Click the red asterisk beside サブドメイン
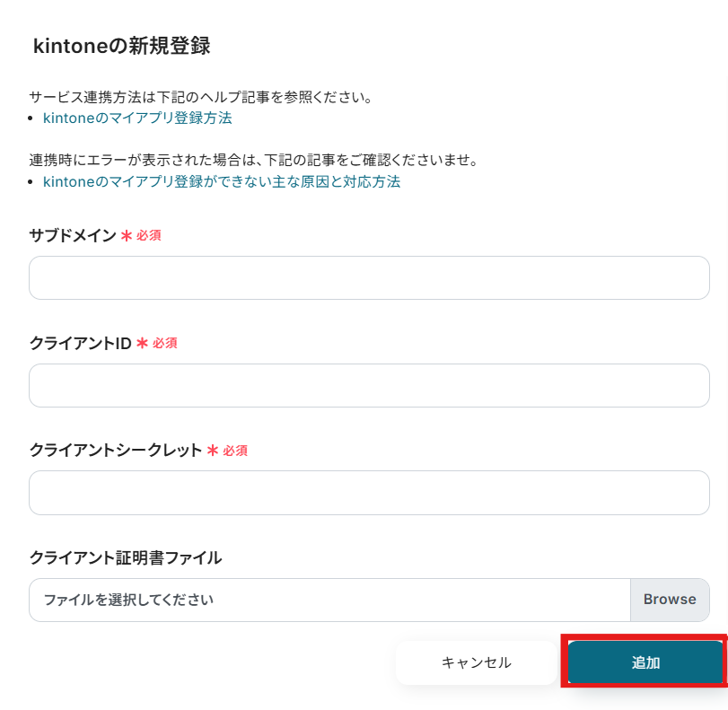 pos(127,235)
